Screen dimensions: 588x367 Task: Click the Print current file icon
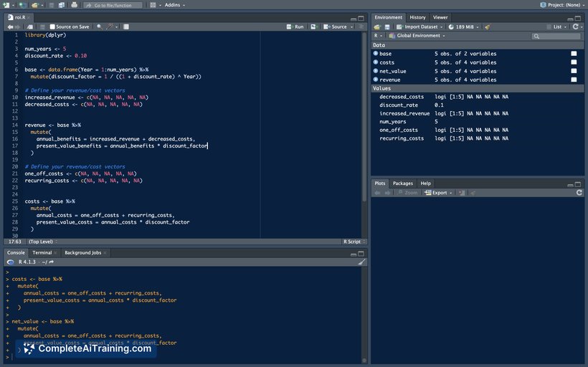pos(75,5)
